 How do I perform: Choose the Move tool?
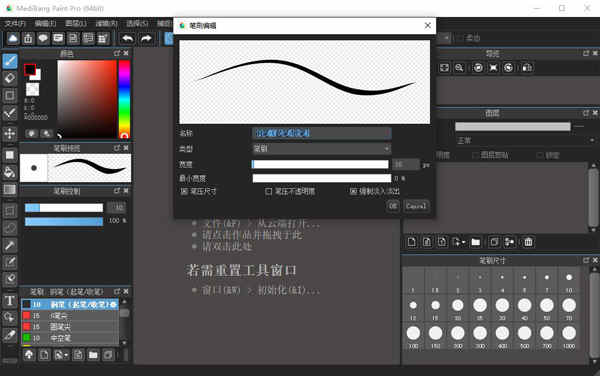click(10, 133)
